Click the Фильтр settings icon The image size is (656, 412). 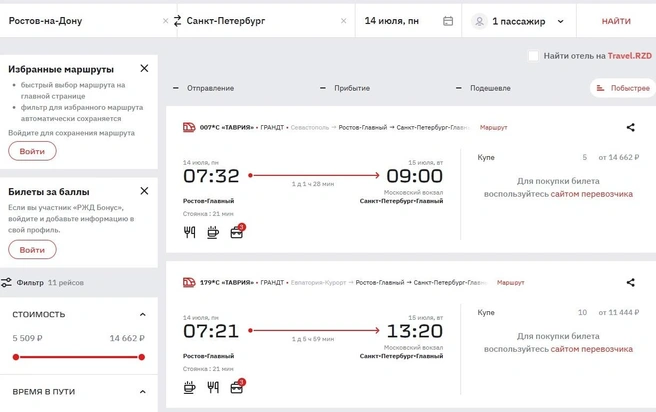[x=6, y=282]
